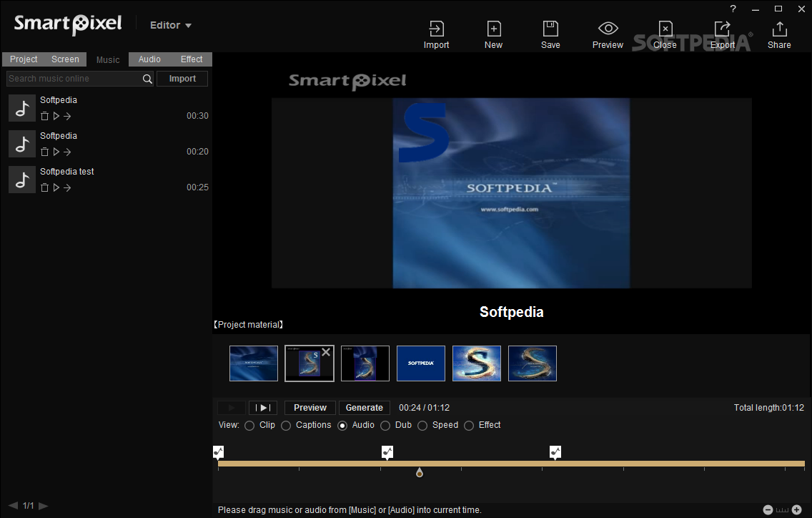
Task: Click the play-segment playback button
Action: click(x=263, y=408)
